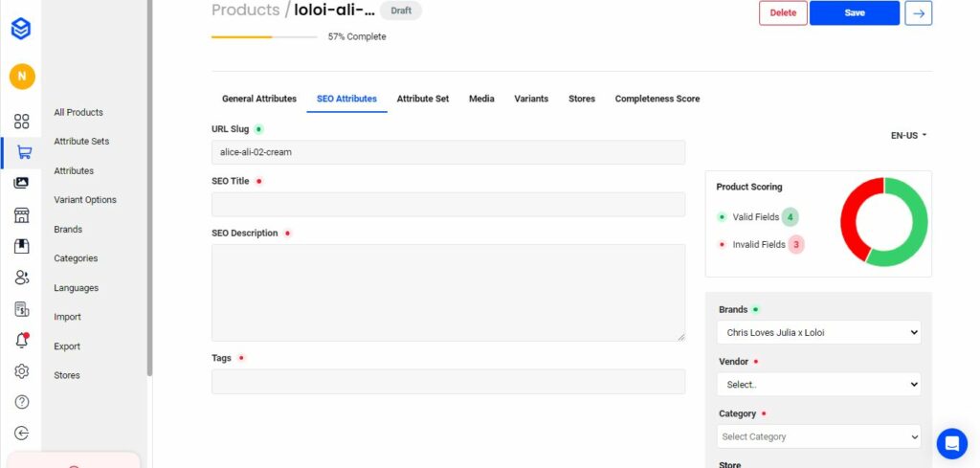Switch to the Variants tab
Image resolution: width=980 pixels, height=468 pixels.
click(x=531, y=99)
